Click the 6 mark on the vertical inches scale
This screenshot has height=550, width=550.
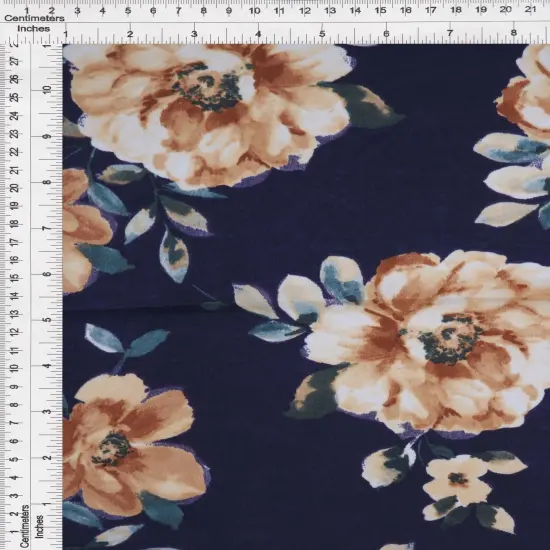pos(47,274)
